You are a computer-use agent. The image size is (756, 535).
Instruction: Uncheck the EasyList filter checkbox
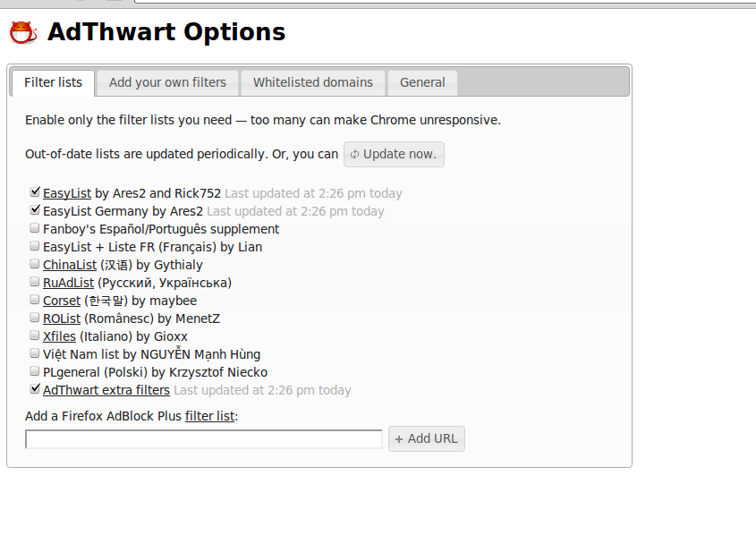click(35, 192)
